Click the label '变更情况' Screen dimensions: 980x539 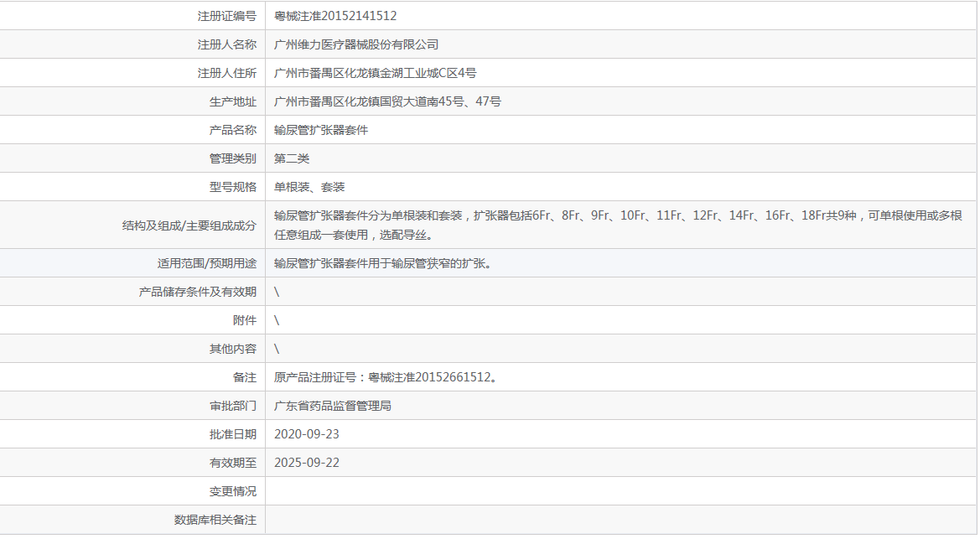(x=232, y=491)
